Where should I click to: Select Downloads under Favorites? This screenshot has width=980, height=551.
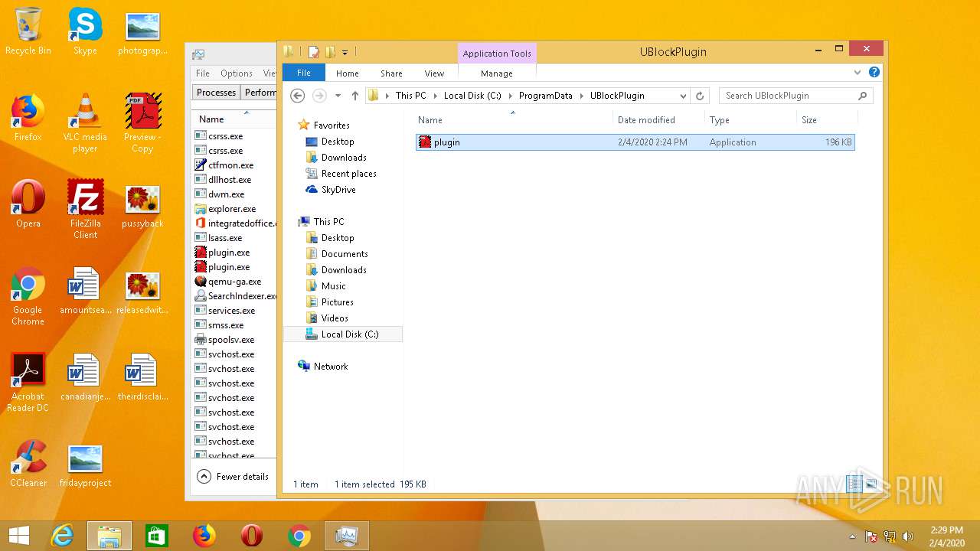tap(344, 157)
